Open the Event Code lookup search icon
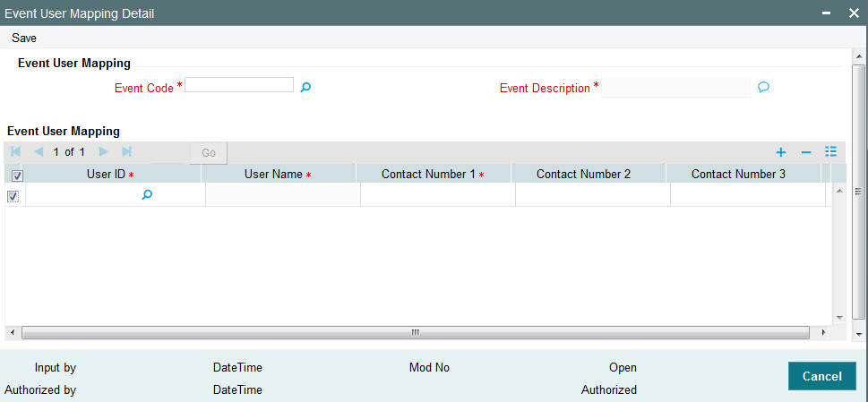868x402 pixels. click(305, 87)
